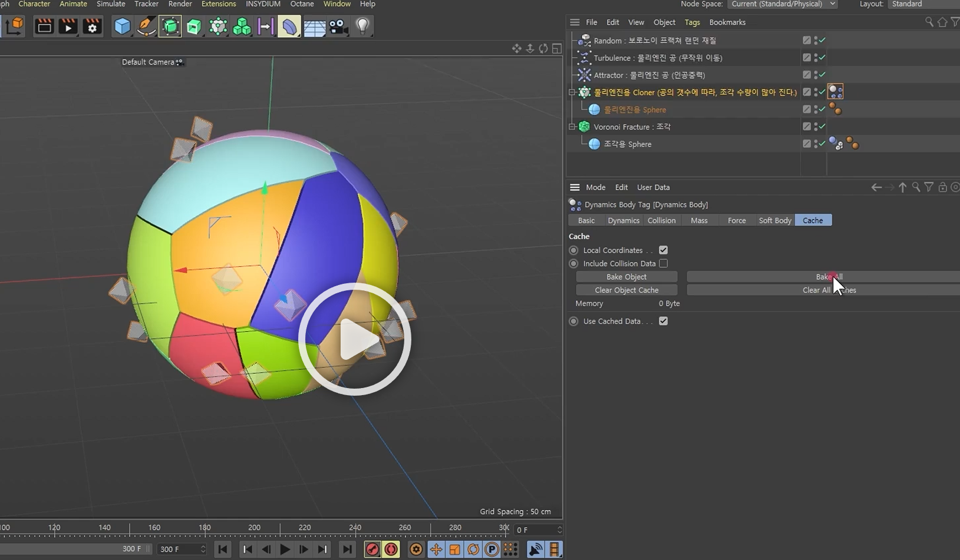Click the Bake Object button
Viewport: 960px width, 560px height.
tap(626, 277)
